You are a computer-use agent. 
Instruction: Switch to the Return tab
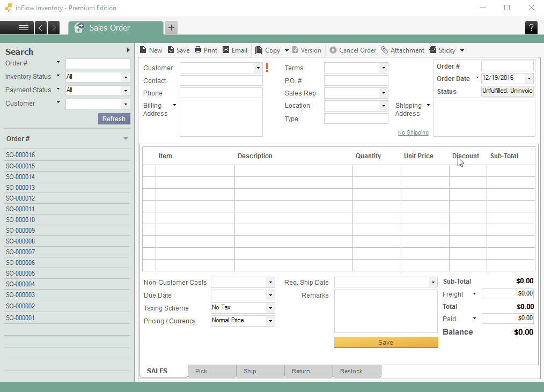click(x=308, y=371)
